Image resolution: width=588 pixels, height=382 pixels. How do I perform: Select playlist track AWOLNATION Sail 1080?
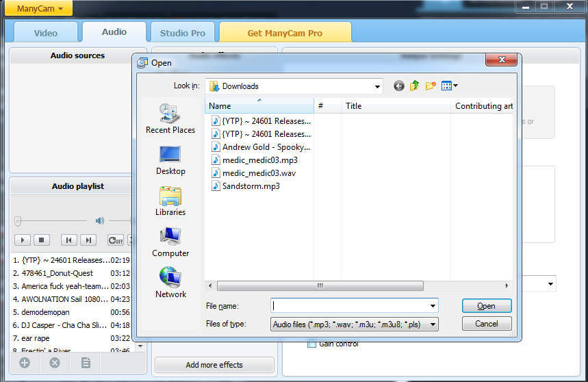71,299
